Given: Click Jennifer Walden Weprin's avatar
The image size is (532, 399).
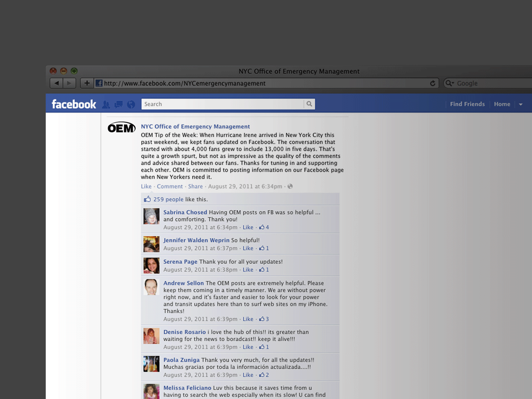Looking at the screenshot, I should [151, 244].
